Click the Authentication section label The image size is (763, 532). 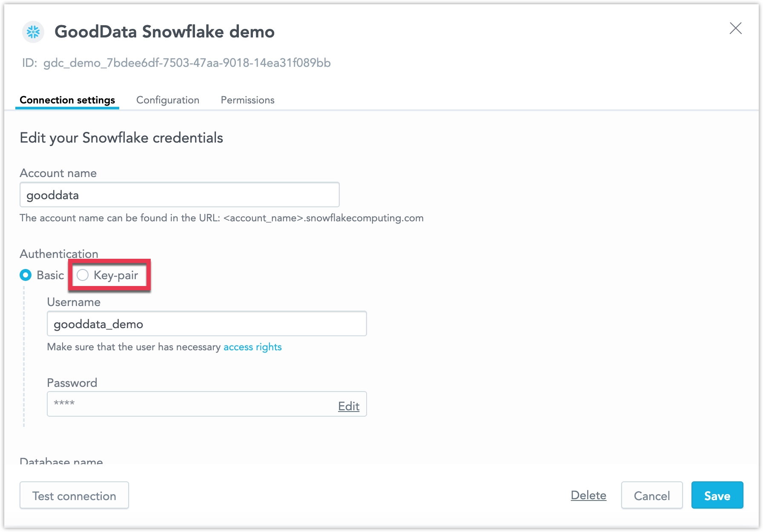coord(58,254)
